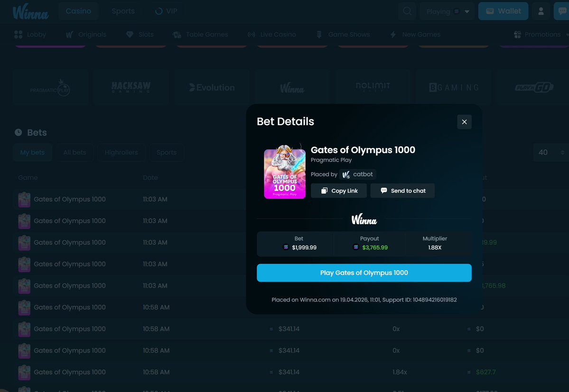Click the Date column header

[150, 178]
